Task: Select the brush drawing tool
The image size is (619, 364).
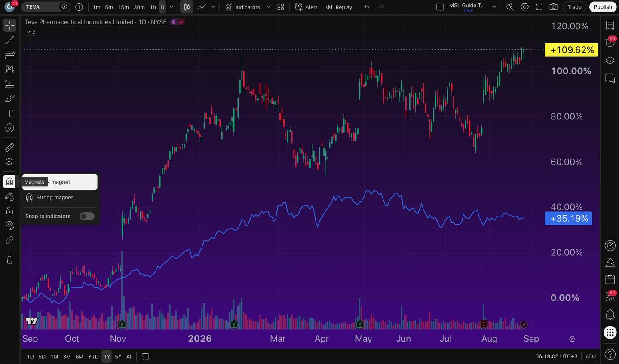Action: (x=9, y=99)
